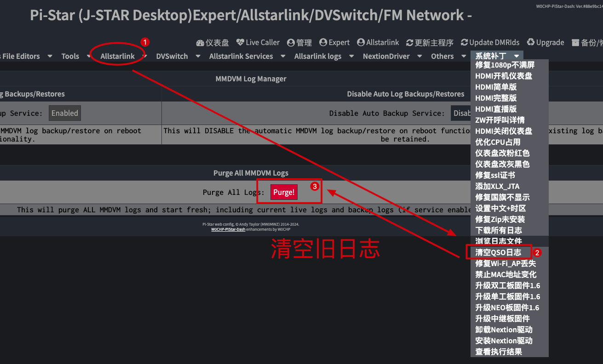Open Live Caller via heartbeat icon
Viewport: 603px width, 364px height.
point(240,42)
